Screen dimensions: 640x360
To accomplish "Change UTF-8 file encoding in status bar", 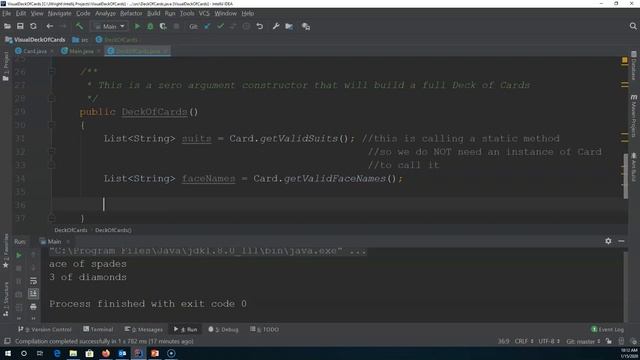I will 549,341.
